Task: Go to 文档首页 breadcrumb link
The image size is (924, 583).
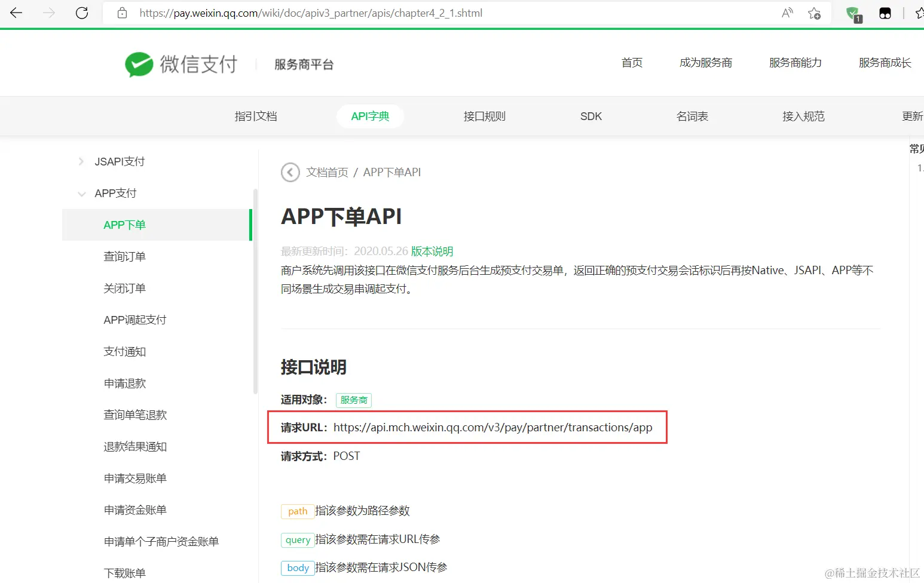Action: coord(327,172)
